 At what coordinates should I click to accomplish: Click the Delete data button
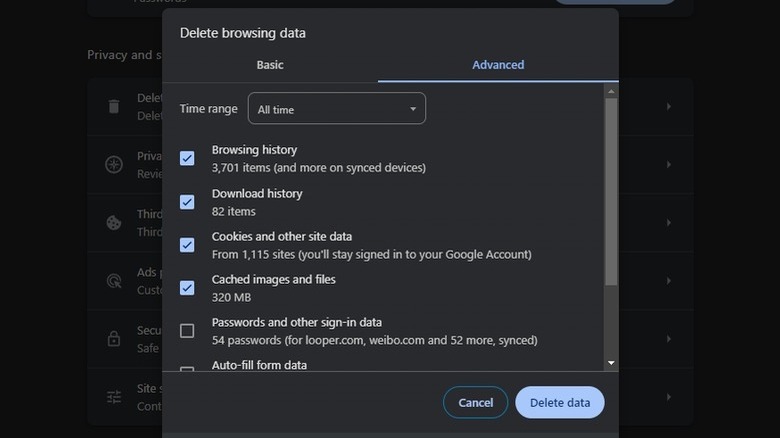tap(560, 402)
